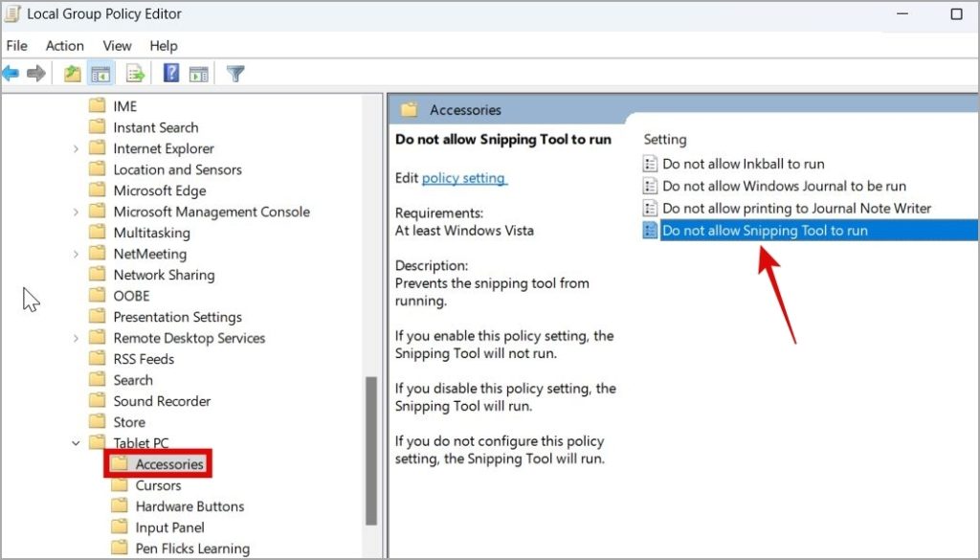Click policy icon beside Windows Journal setting
The width and height of the screenshot is (980, 560).
coord(650,186)
